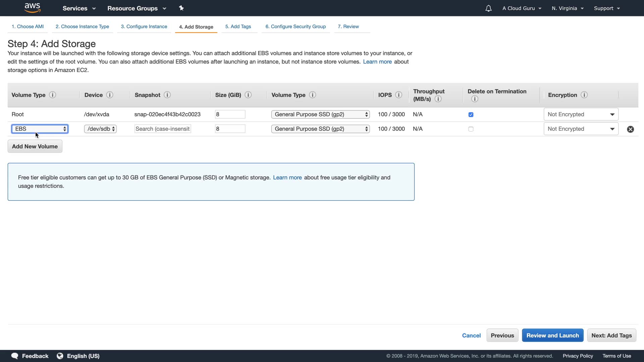Open the notifications bell icon
Screen dimensions: 644x362
click(488, 8)
